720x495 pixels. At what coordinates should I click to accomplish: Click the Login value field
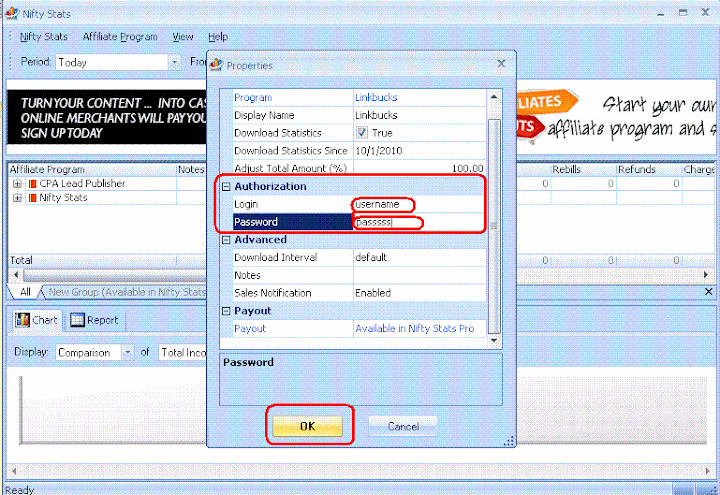point(420,204)
